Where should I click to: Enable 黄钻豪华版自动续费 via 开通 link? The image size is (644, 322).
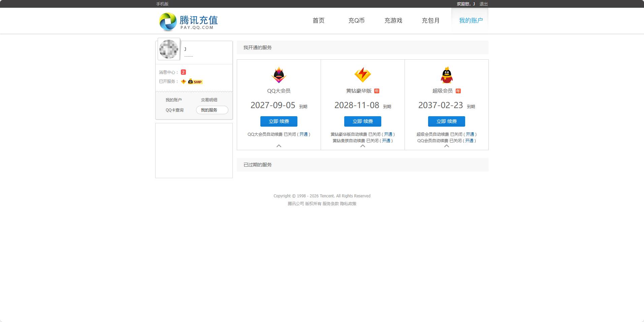(388, 134)
